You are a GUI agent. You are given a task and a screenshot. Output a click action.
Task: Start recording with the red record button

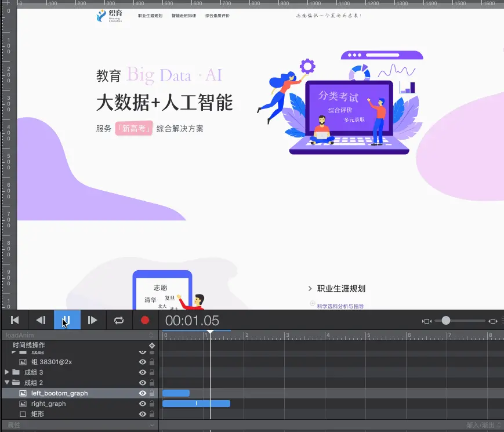click(x=145, y=320)
